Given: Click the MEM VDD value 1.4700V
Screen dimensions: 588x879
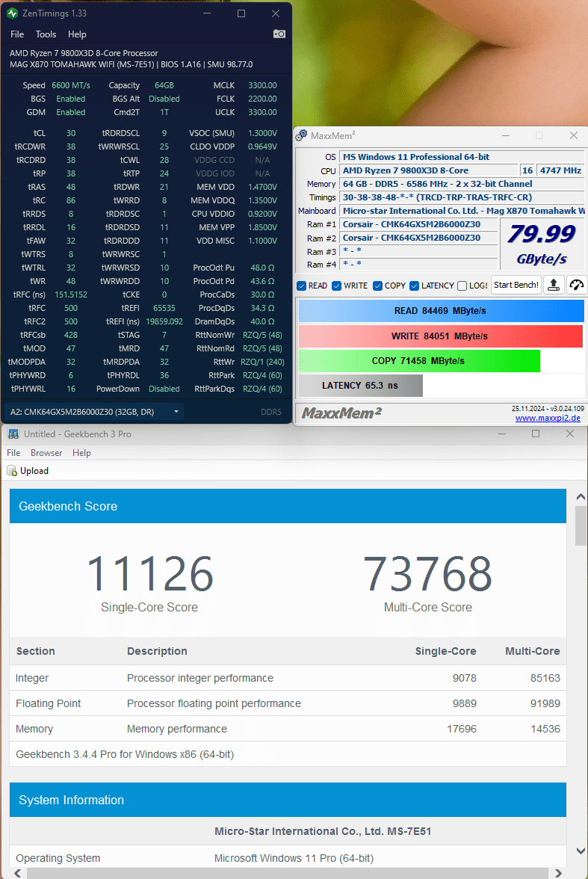Looking at the screenshot, I should coord(262,187).
